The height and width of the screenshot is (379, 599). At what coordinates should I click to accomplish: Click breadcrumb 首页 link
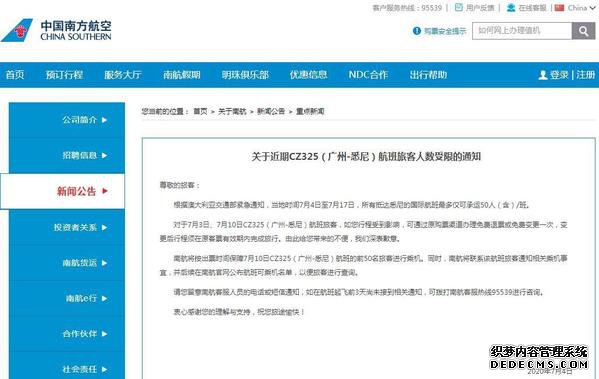(x=201, y=111)
